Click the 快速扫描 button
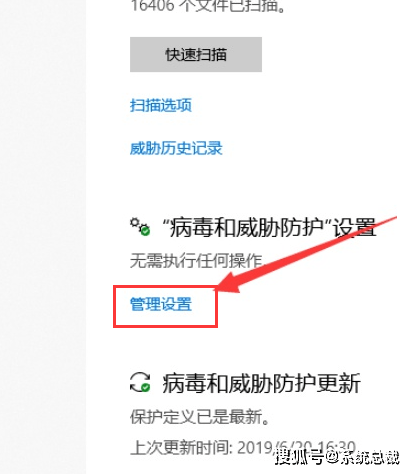Image resolution: width=414 pixels, height=474 pixels. pos(196,54)
